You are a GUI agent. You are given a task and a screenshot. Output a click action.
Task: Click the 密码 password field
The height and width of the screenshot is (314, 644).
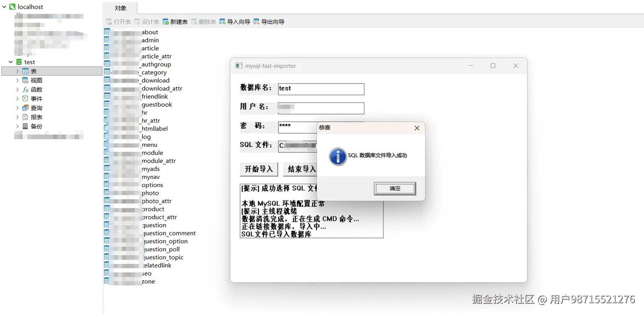click(x=298, y=127)
